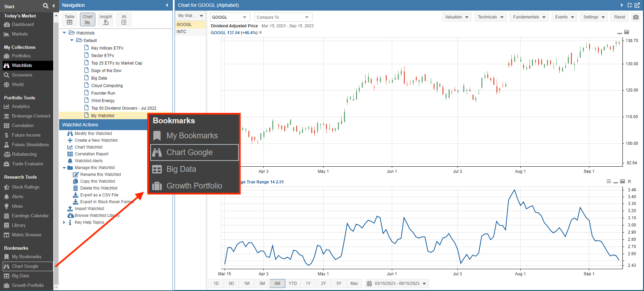The image size is (644, 291).
Task: Open the Technicals menu
Action: 491,17
